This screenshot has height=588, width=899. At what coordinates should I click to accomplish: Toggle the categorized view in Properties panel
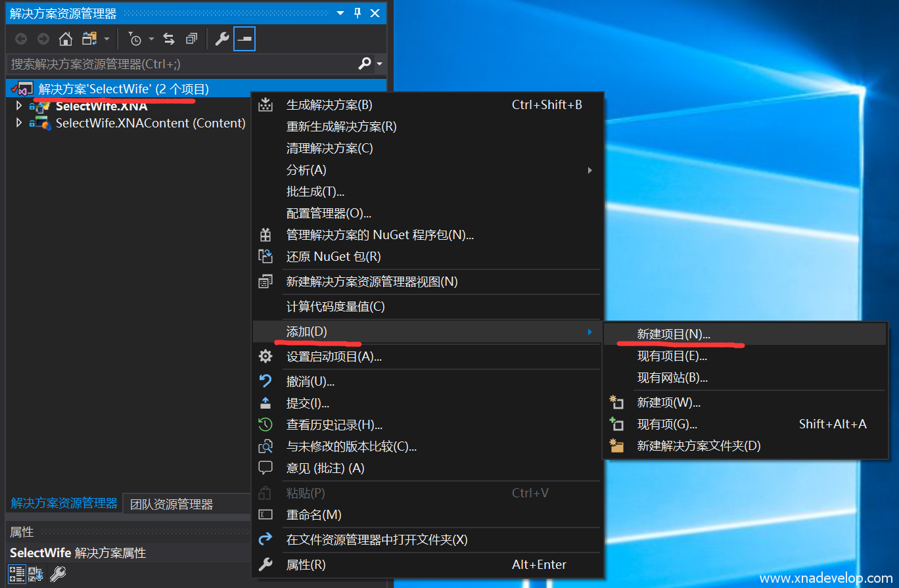(x=16, y=574)
